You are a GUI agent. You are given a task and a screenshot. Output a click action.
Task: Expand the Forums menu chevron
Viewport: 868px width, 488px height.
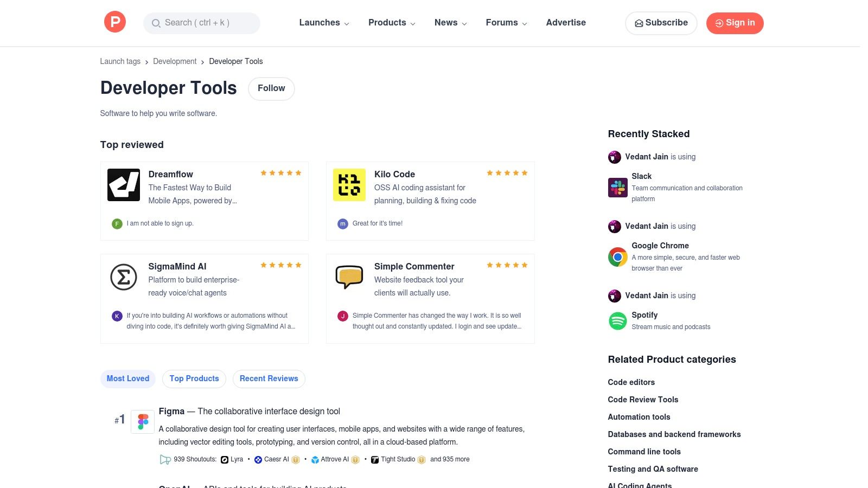pyautogui.click(x=524, y=23)
